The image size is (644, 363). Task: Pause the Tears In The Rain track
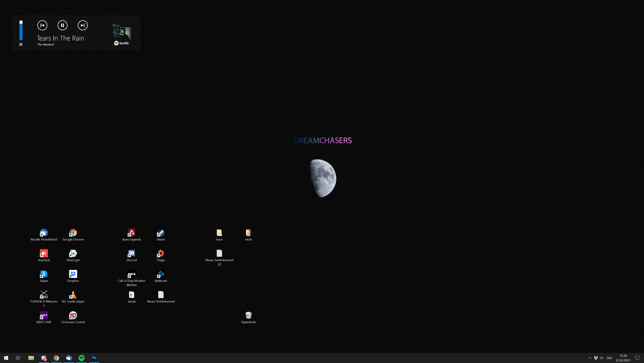[62, 25]
